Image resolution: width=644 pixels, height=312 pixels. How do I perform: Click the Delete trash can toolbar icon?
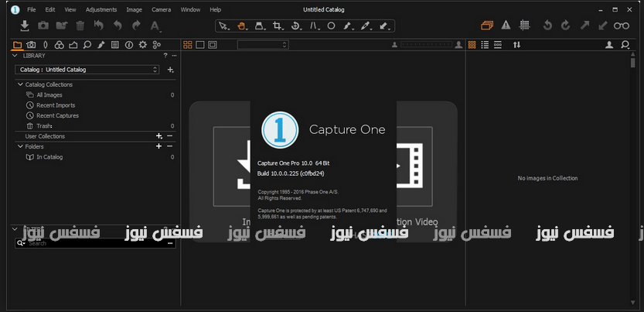pos(80,26)
